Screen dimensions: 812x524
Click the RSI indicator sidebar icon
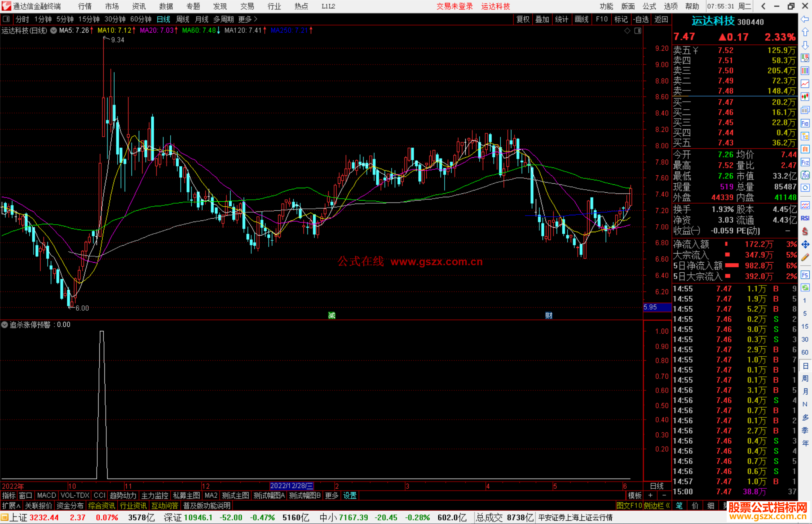805,218
